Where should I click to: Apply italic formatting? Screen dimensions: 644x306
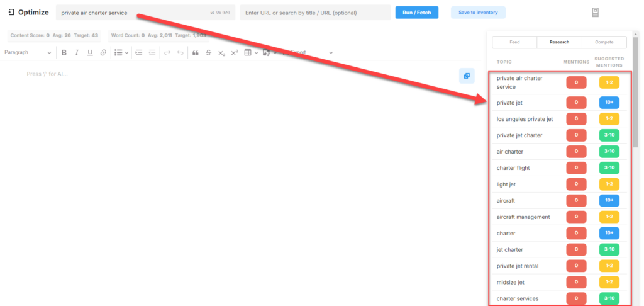click(x=77, y=53)
